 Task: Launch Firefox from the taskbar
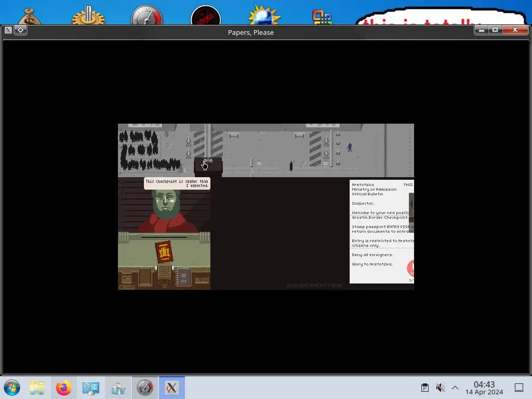pyautogui.click(x=64, y=388)
